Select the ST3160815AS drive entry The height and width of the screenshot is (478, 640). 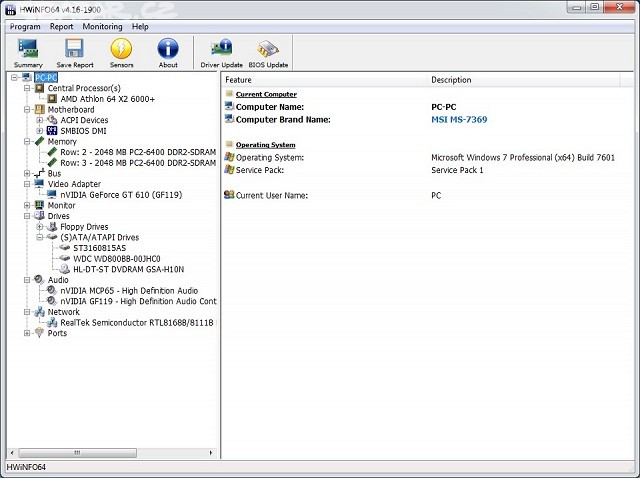100,248
